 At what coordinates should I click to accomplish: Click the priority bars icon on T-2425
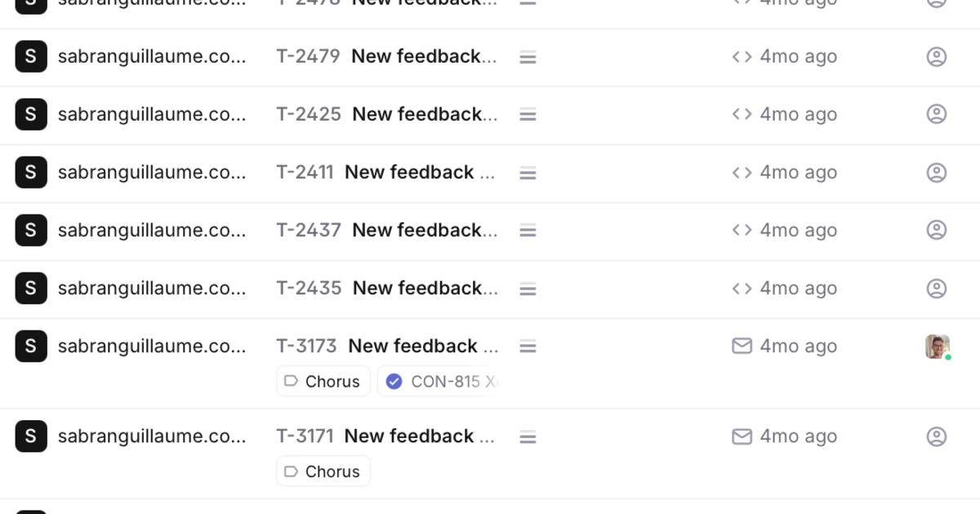click(x=528, y=115)
